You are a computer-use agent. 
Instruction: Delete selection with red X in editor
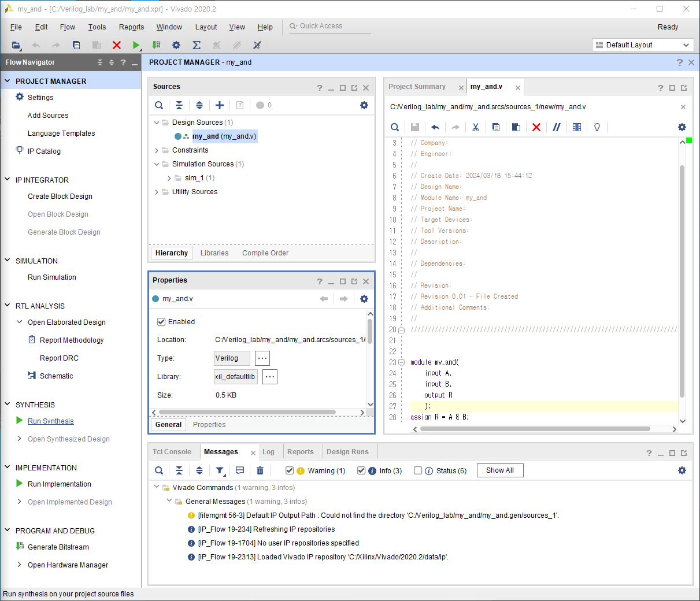click(x=536, y=127)
